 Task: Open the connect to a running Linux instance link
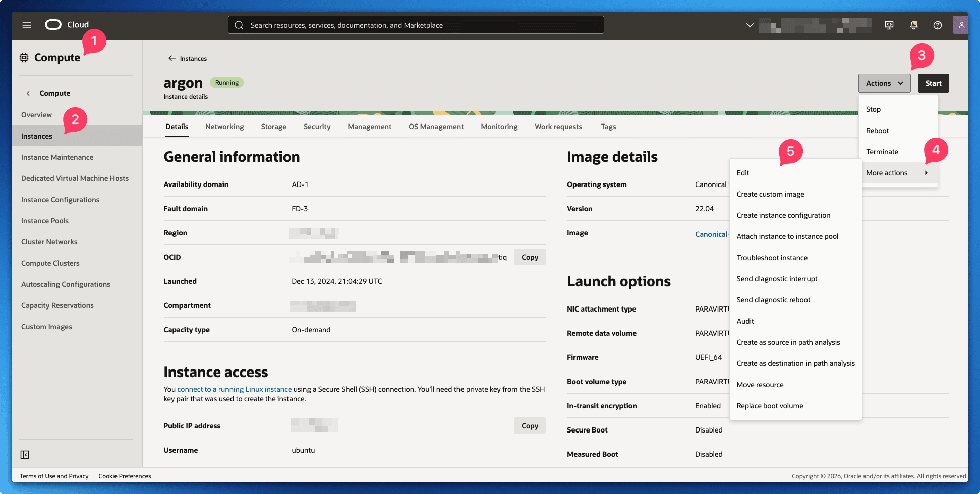point(235,389)
